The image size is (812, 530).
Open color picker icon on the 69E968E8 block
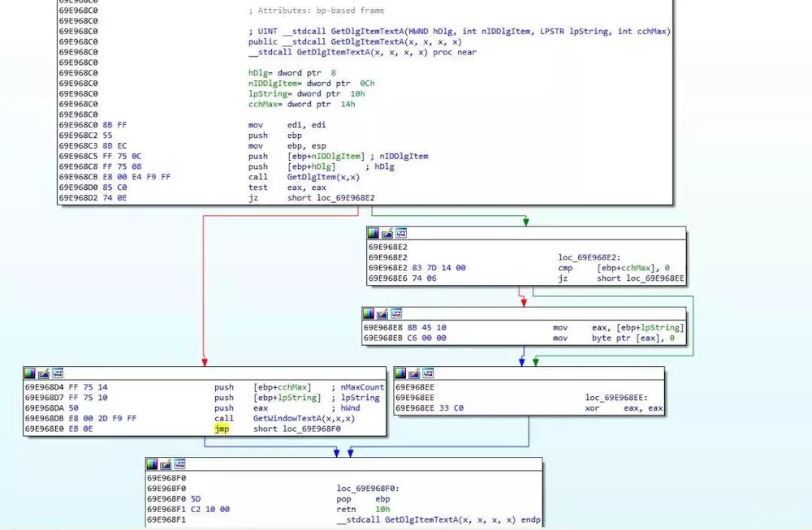pos(369,313)
